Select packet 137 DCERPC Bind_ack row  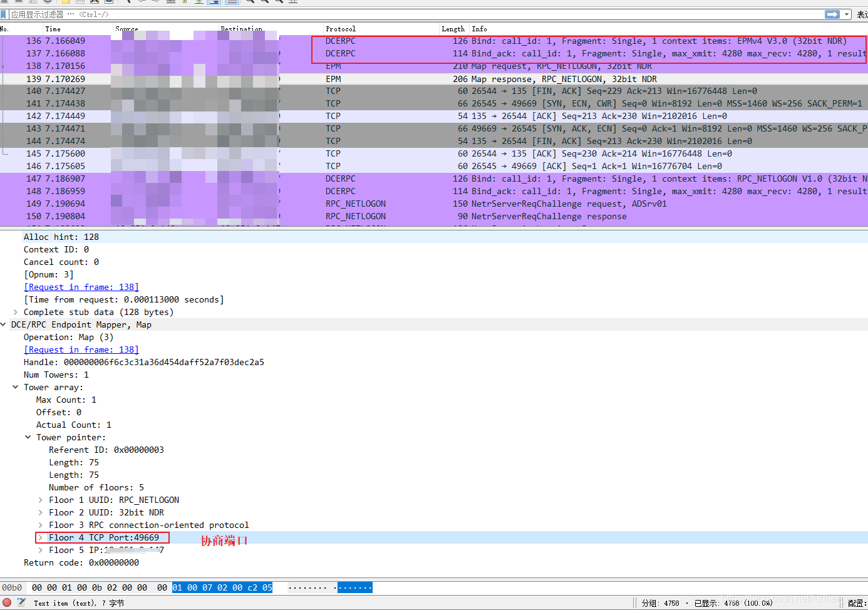click(x=434, y=53)
